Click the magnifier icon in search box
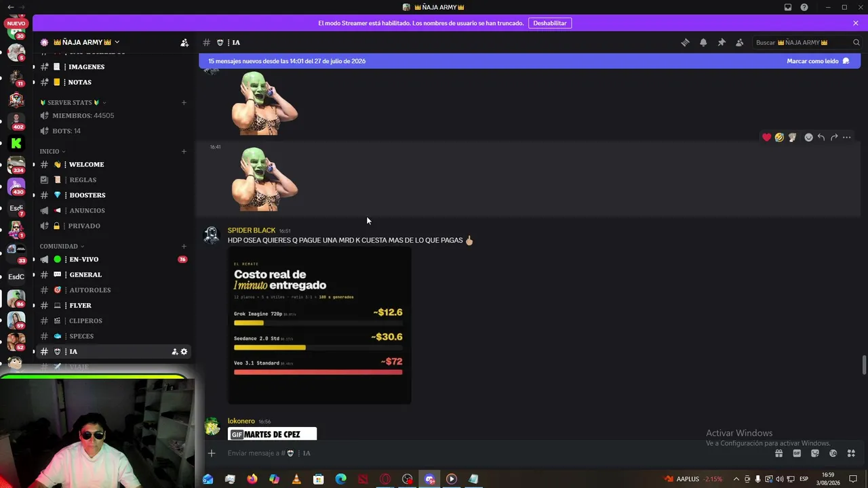The width and height of the screenshot is (868, 488). point(856,42)
